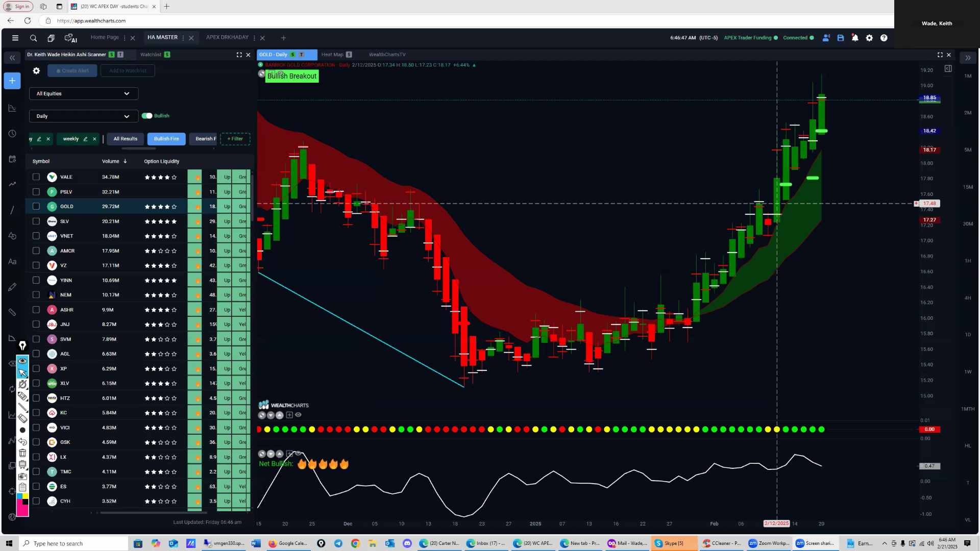The width and height of the screenshot is (980, 551).
Task: Click the save disk icon in top bar
Action: pos(841,38)
